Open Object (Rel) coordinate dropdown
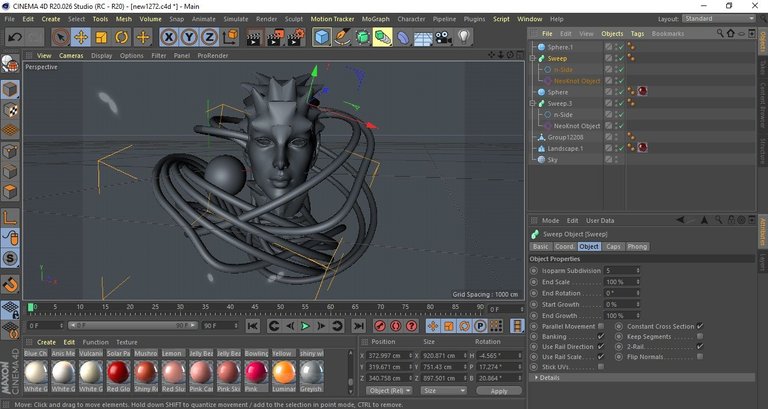The height and width of the screenshot is (409, 768). tap(389, 391)
